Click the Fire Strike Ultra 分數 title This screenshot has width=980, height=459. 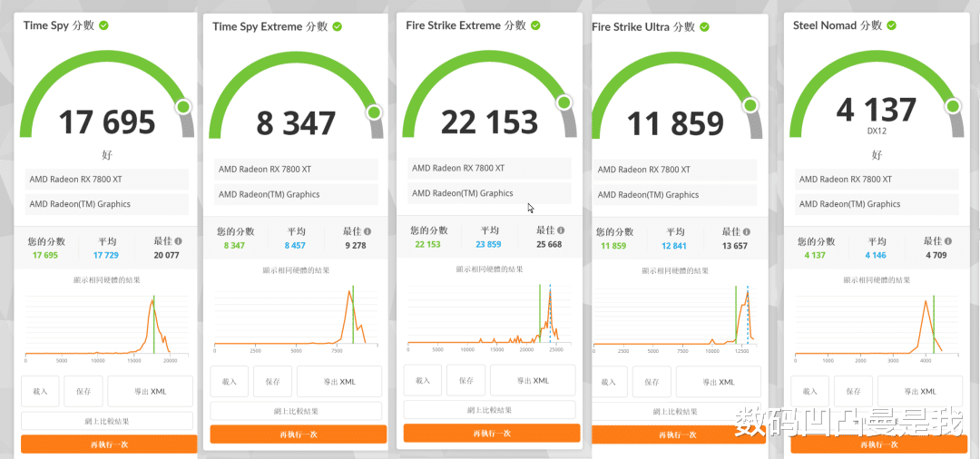click(x=643, y=27)
